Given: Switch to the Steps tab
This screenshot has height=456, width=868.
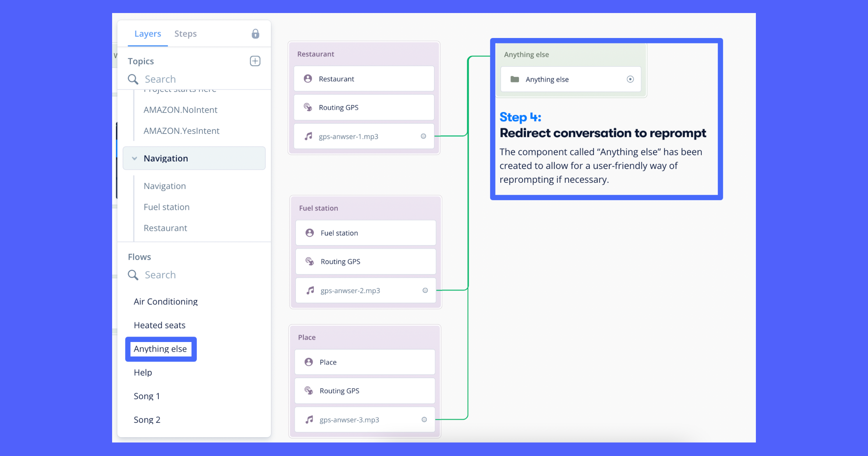Looking at the screenshot, I should 186,33.
